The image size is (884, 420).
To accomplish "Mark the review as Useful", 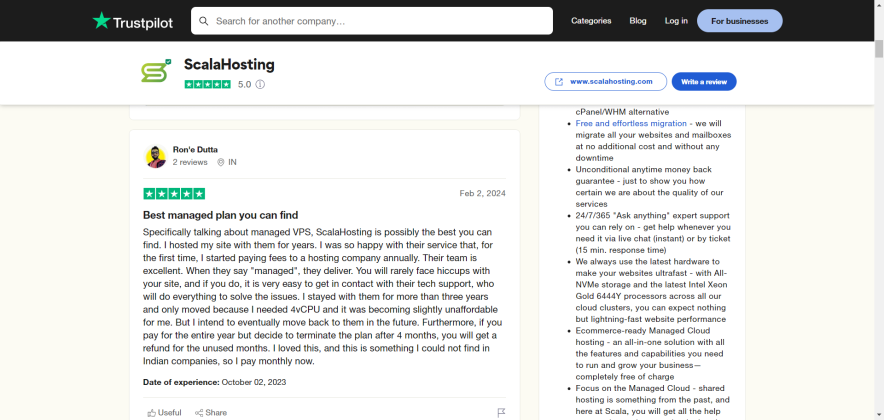I will tap(165, 413).
